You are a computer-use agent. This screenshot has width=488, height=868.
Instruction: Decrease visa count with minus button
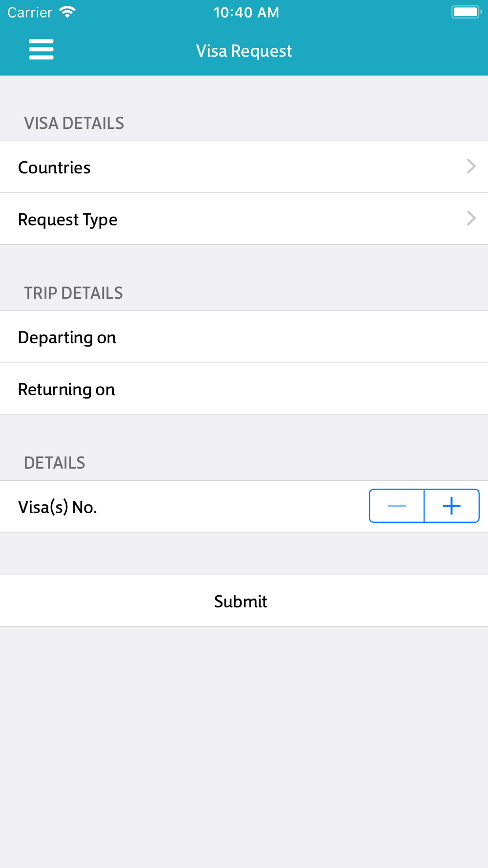pos(397,506)
